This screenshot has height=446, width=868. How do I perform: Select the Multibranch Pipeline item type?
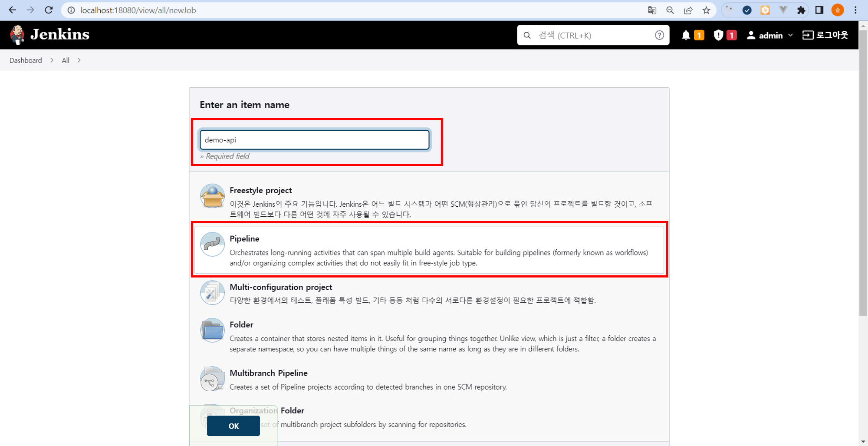pyautogui.click(x=429, y=380)
